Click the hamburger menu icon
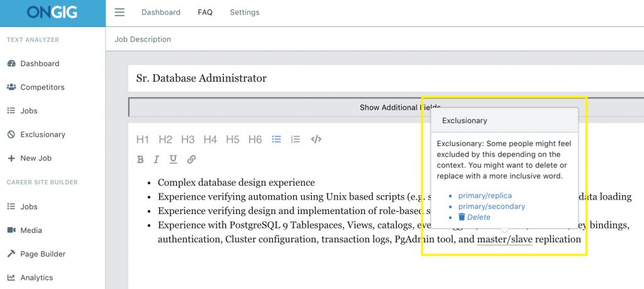The image size is (644, 289). pyautogui.click(x=119, y=13)
